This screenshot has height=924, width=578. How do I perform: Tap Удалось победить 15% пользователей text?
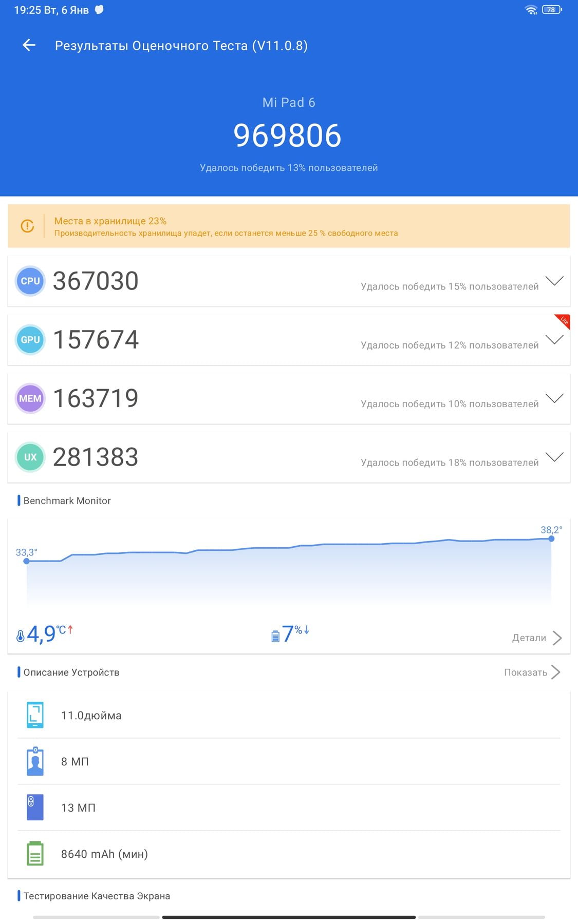click(450, 286)
